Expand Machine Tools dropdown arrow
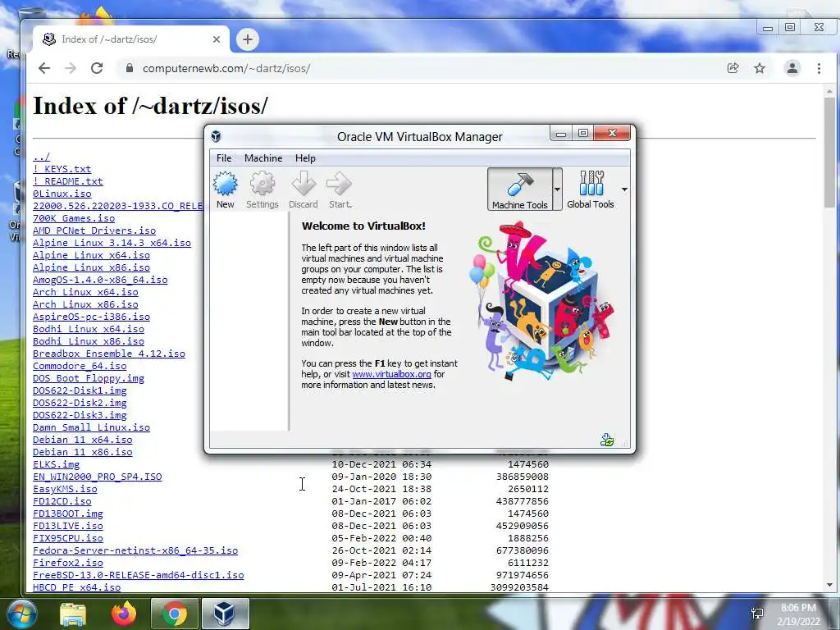Viewport: 840px width, 630px height. (x=557, y=189)
